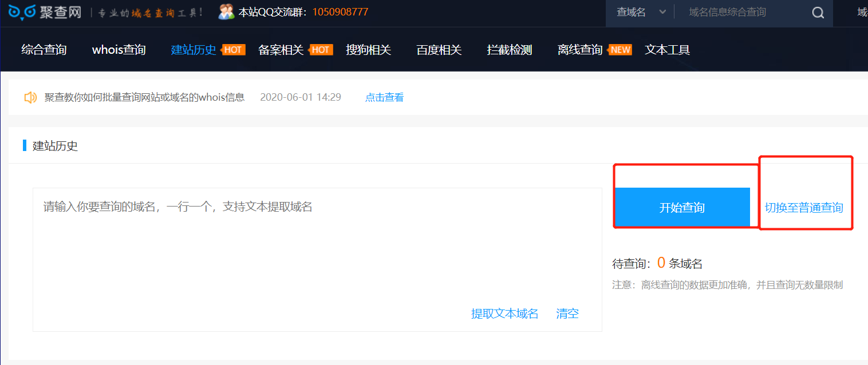Click the 提取文本域名 link
Viewport: 868px width, 365px height.
(x=504, y=314)
